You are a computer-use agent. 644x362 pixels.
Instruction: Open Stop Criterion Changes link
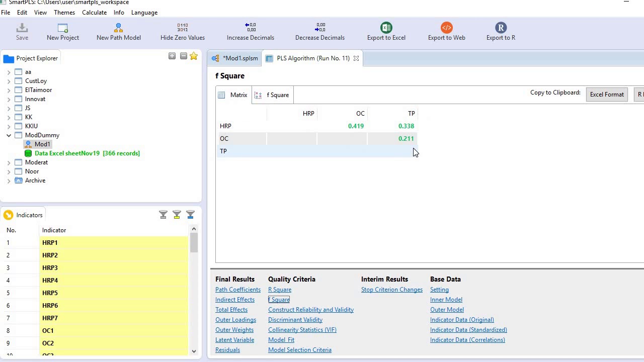click(392, 290)
